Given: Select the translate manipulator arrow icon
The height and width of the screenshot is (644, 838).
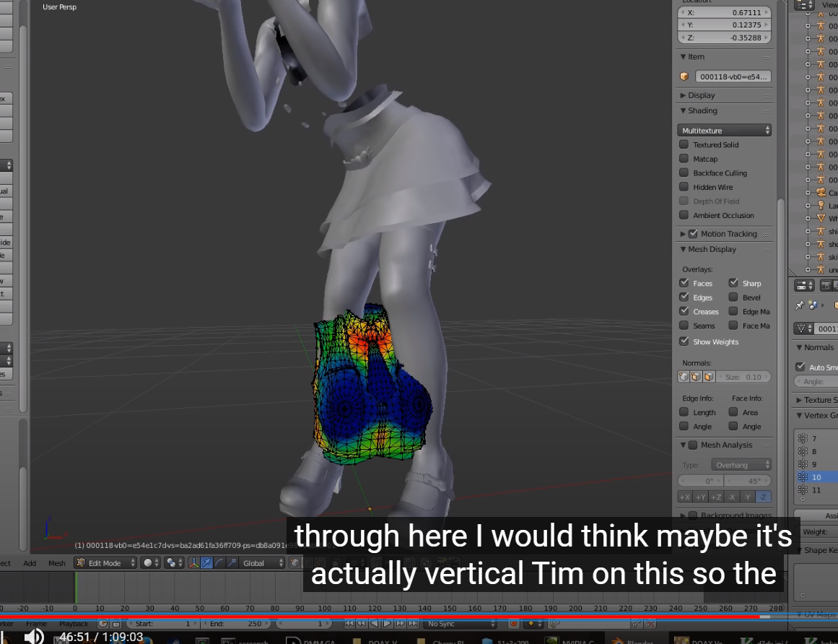Looking at the screenshot, I should pos(206,562).
